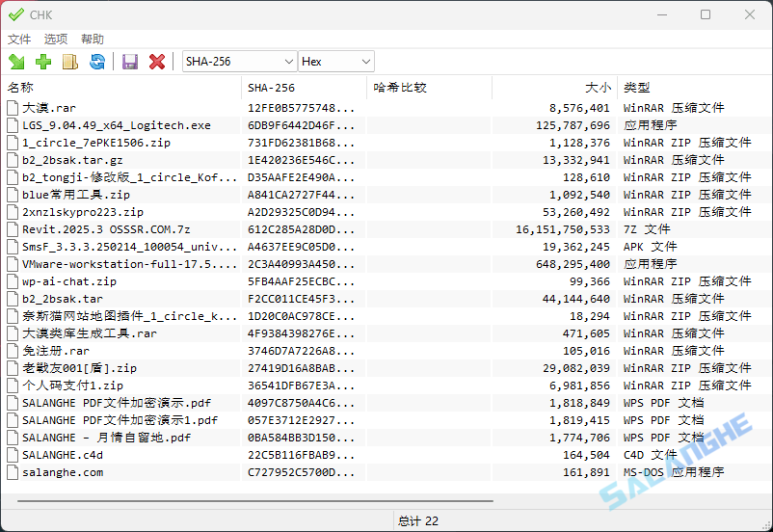Select SALANGHE PDF文件加密演示1.pdf file name
Viewport: 773px width, 532px height.
coord(120,420)
